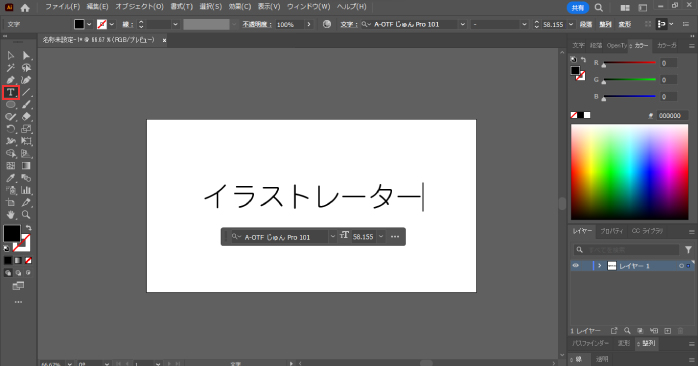Select the Selection (arrow) tool
698x366 pixels.
pos(11,56)
